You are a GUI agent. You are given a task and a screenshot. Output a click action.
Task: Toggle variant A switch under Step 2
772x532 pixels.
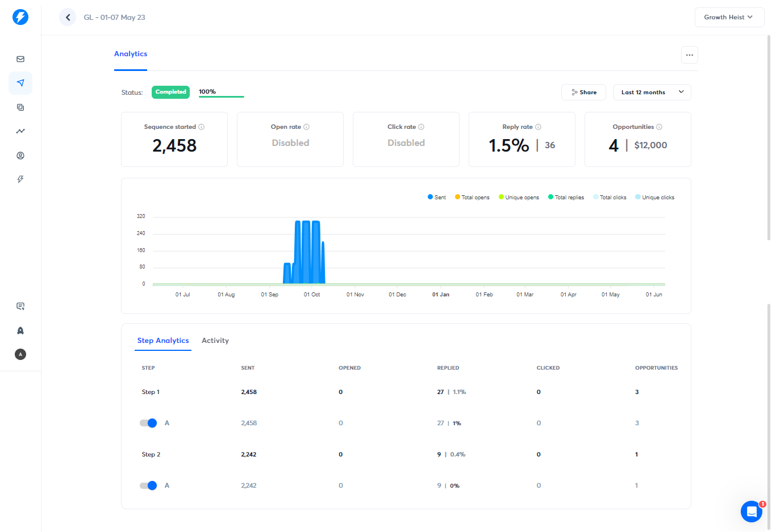pyautogui.click(x=148, y=485)
